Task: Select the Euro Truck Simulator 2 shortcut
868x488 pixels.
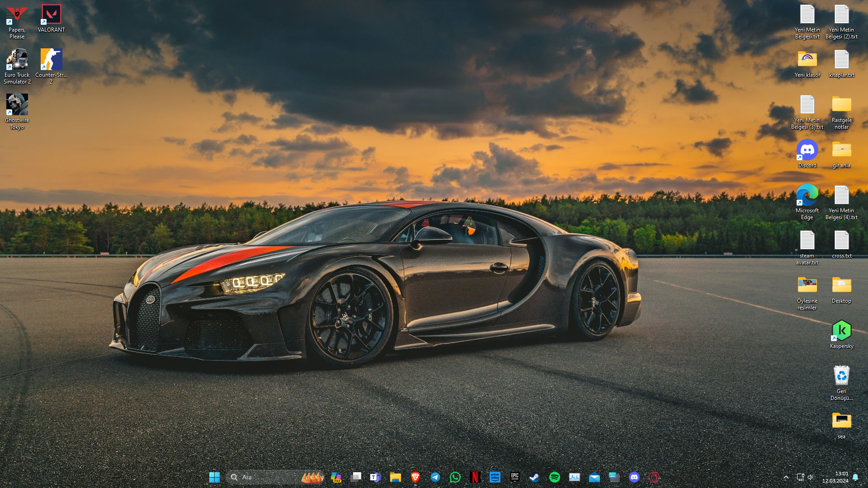Action: (17, 67)
